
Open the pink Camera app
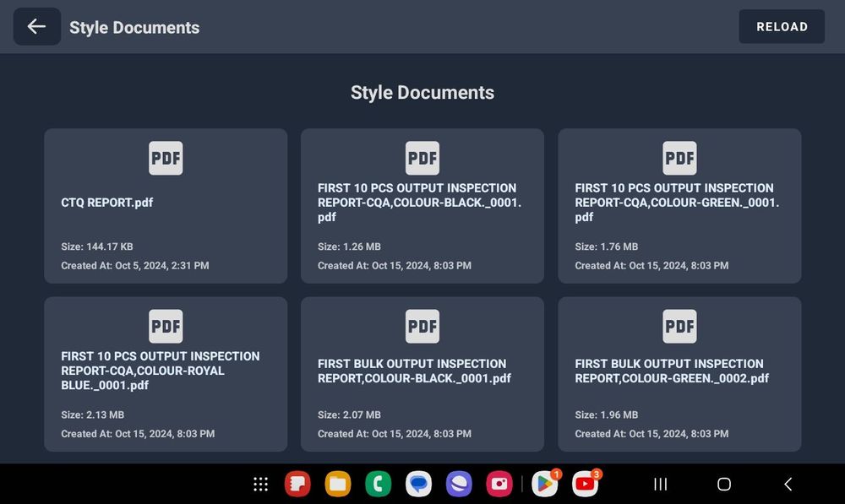pos(499,484)
